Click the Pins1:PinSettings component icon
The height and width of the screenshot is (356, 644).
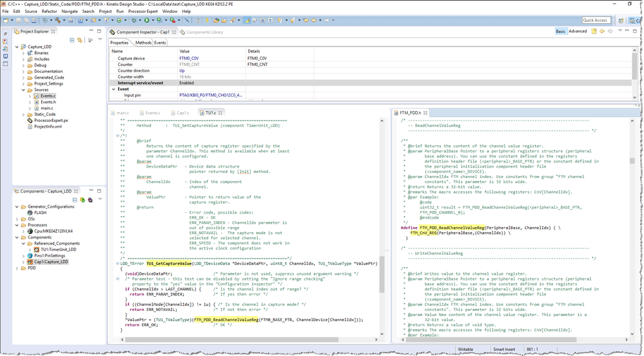(30, 255)
